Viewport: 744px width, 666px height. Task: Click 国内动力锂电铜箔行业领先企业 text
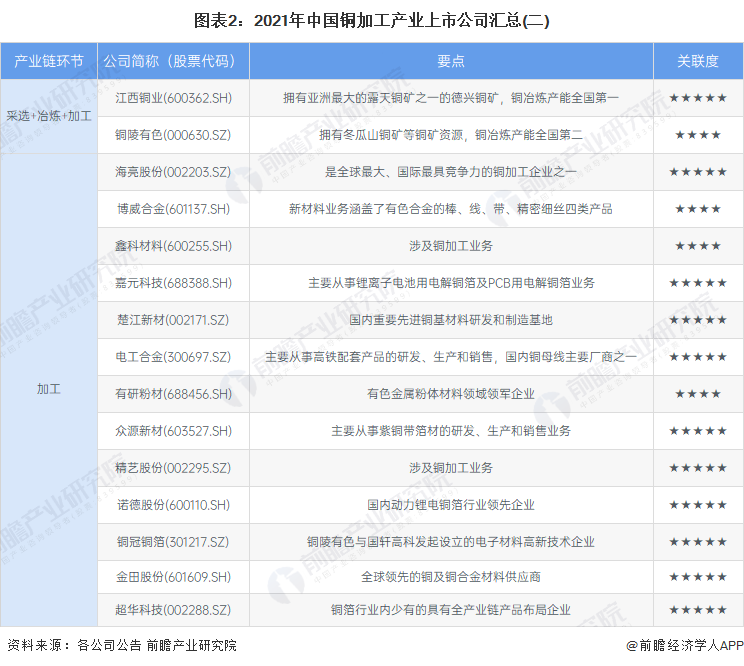[x=451, y=505]
